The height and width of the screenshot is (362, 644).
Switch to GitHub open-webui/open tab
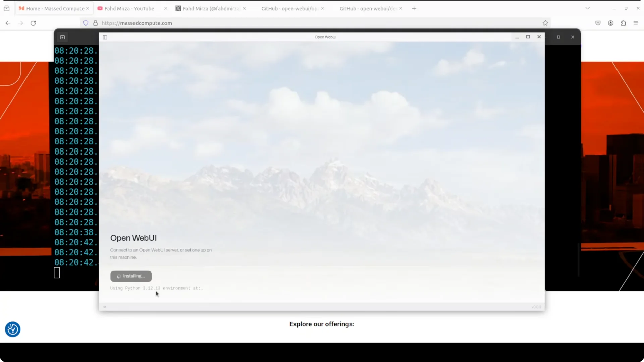pos(289,9)
